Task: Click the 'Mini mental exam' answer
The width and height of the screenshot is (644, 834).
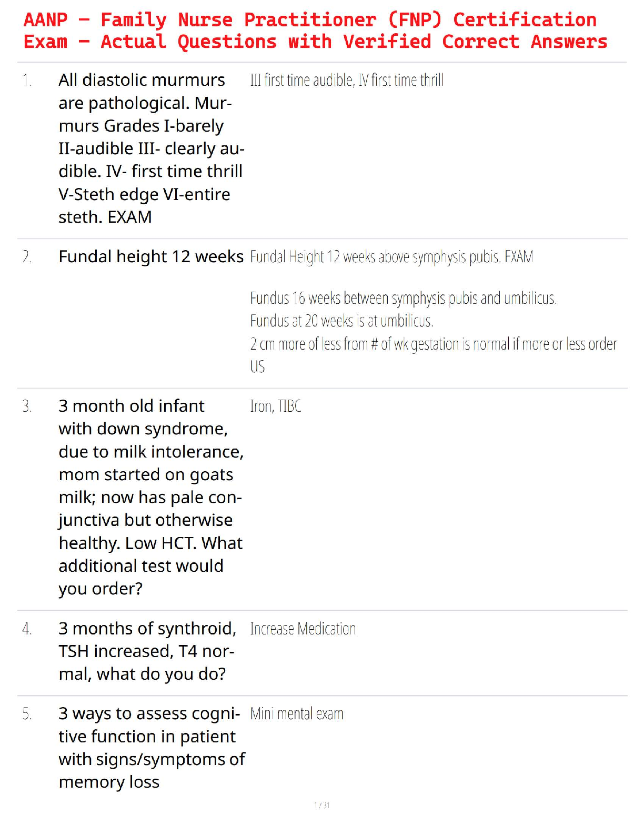Action: (297, 714)
